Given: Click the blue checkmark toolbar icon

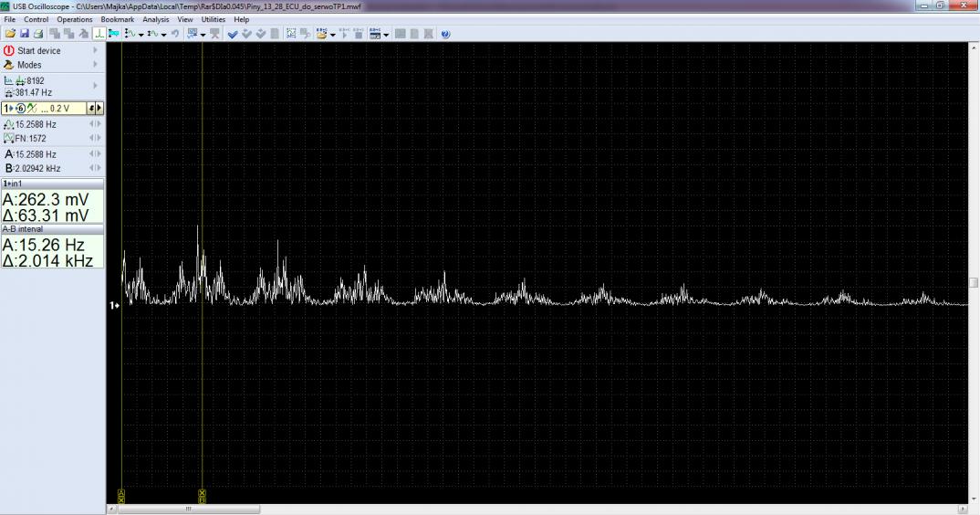Looking at the screenshot, I should (x=233, y=34).
